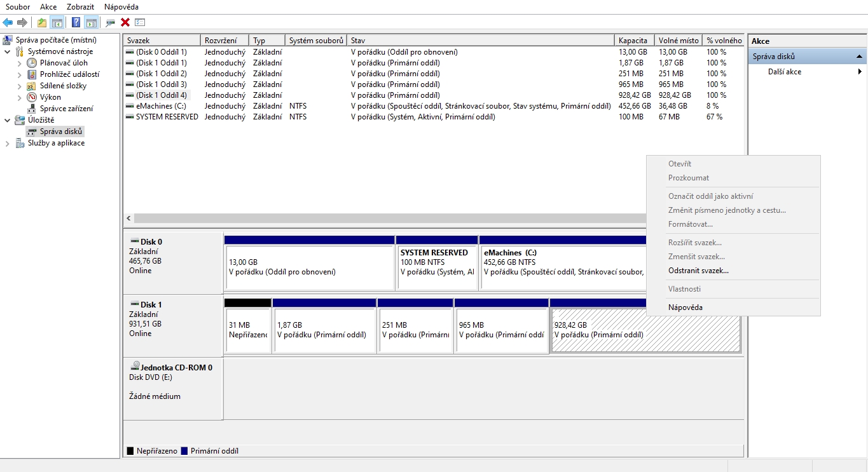Open Správce zařízení in the tree
This screenshot has width=868, height=472.
(x=66, y=109)
